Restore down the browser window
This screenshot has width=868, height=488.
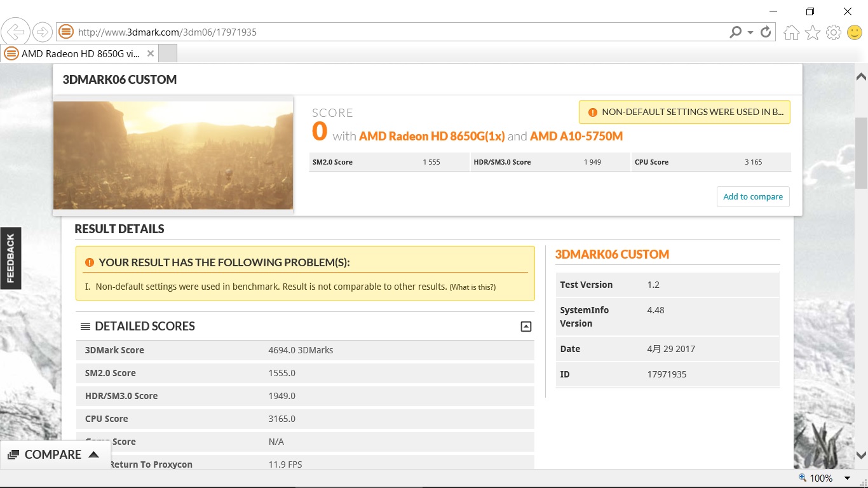810,11
